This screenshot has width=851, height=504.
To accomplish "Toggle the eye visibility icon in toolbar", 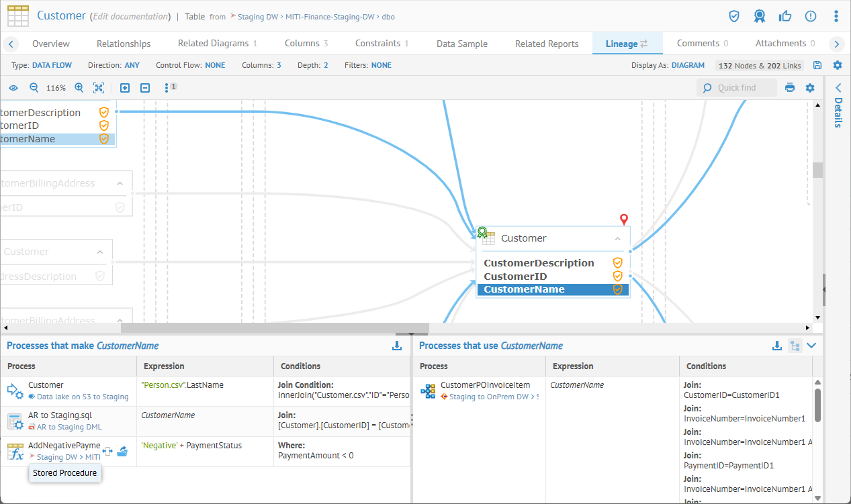I will [x=13, y=88].
